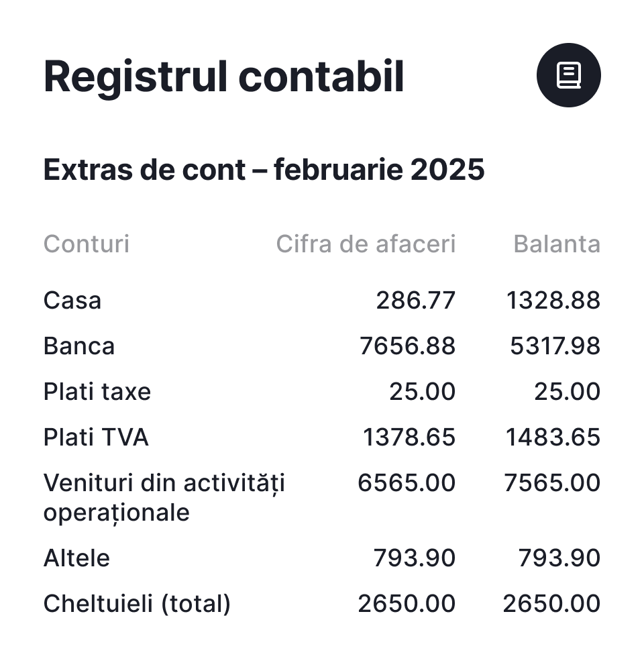
Task: Click operating income balance 7565.00
Action: coord(553,483)
